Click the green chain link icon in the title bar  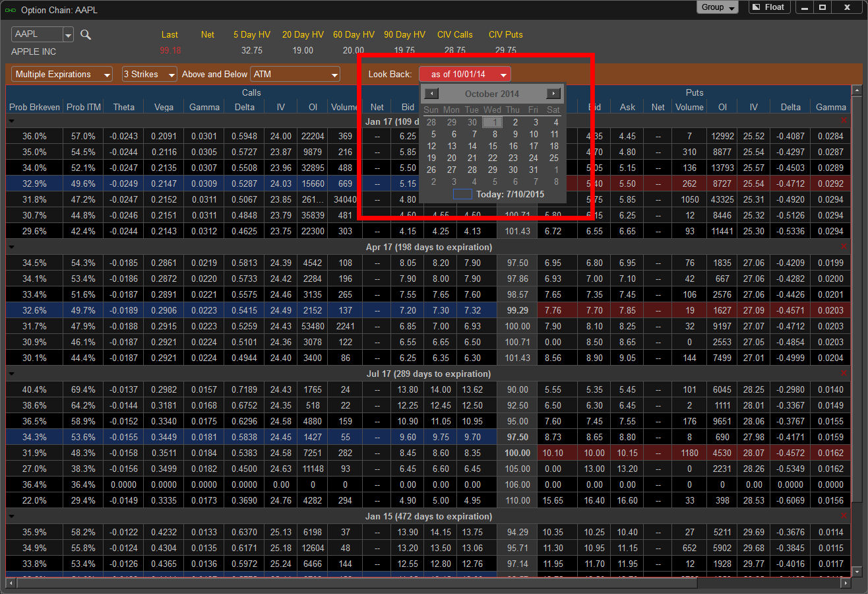(11, 10)
